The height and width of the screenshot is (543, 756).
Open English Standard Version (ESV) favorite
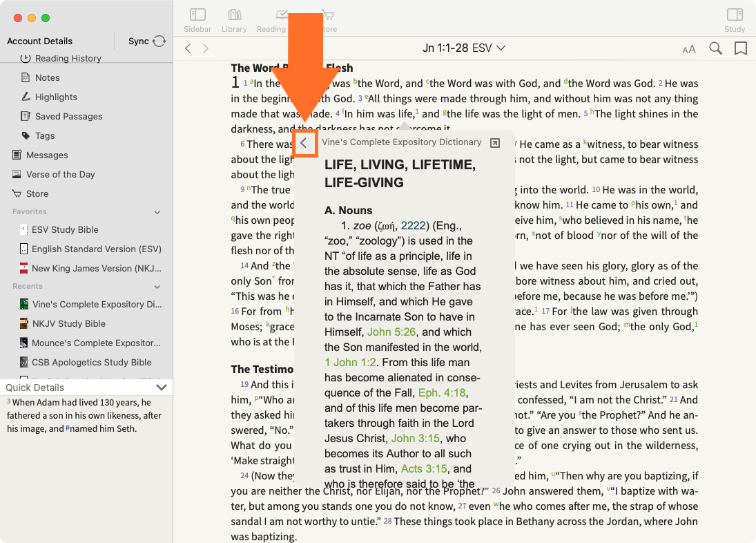[x=97, y=249]
